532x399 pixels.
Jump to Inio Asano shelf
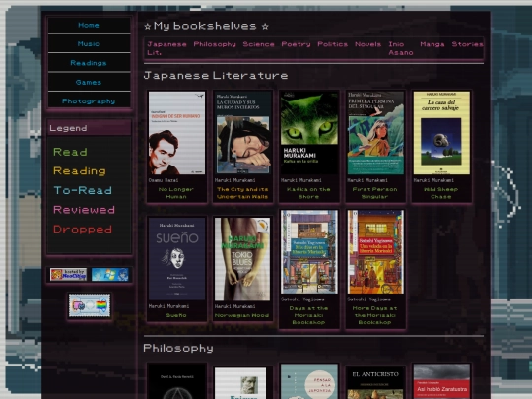click(401, 48)
